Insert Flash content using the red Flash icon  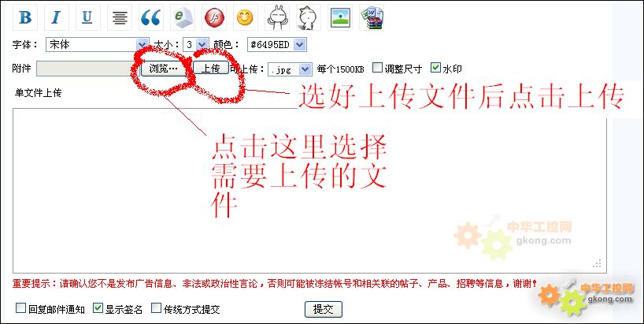[214, 17]
